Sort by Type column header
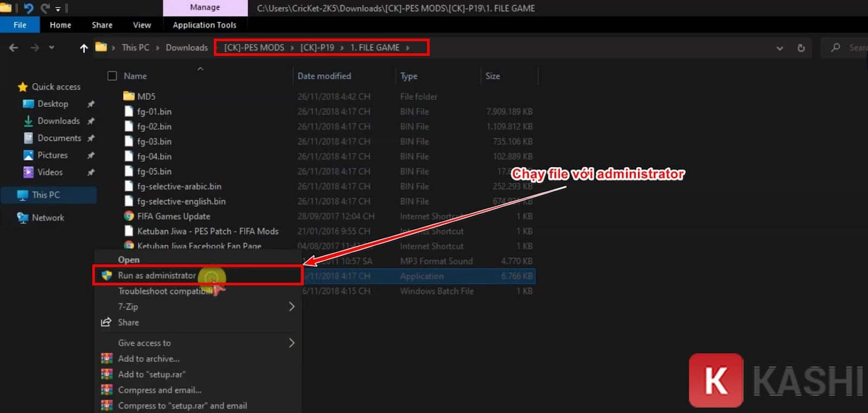Image resolution: width=868 pixels, height=413 pixels. (x=409, y=76)
